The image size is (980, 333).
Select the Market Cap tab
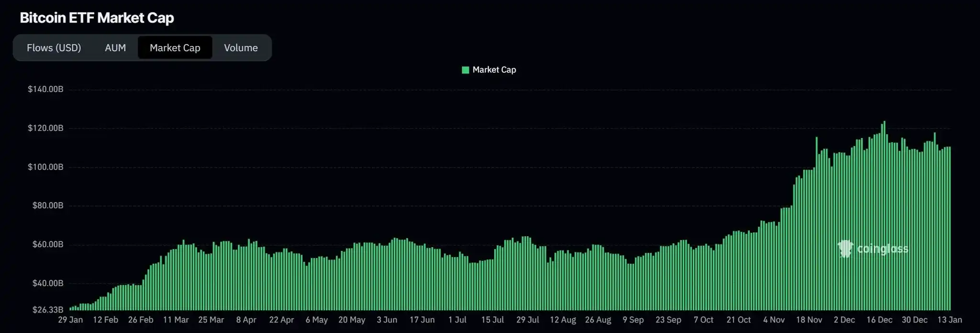175,48
